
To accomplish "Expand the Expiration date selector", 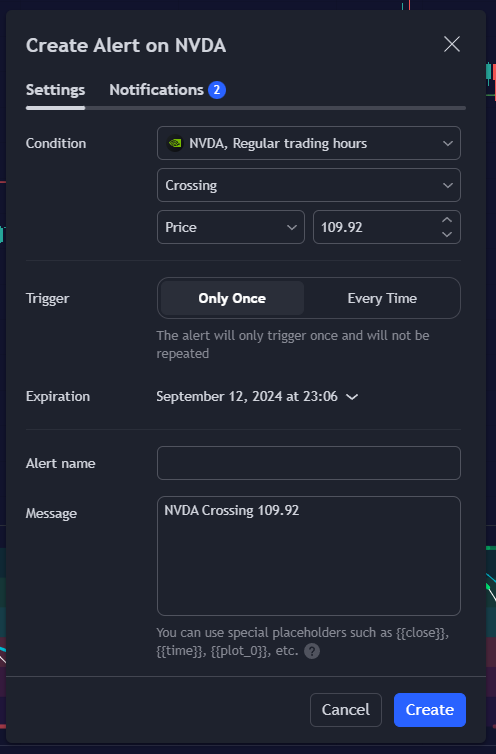I will tap(257, 397).
